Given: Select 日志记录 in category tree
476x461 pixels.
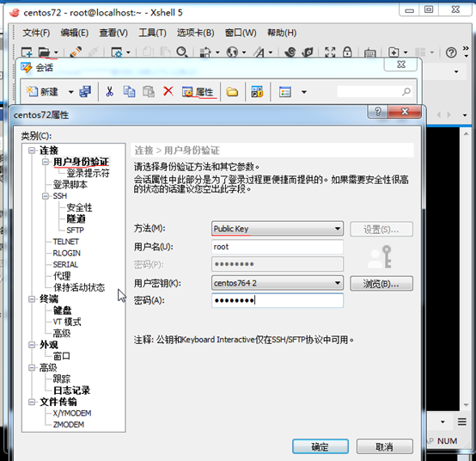Looking at the screenshot, I should (x=71, y=390).
